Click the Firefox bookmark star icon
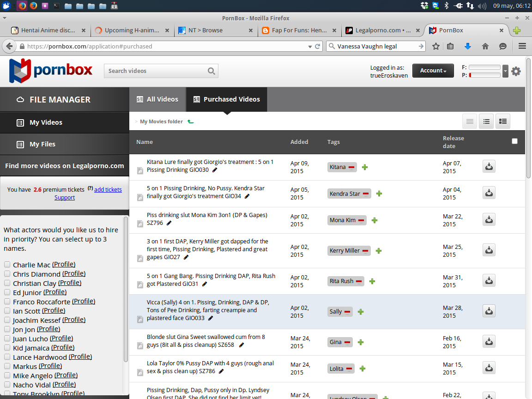 coord(435,46)
